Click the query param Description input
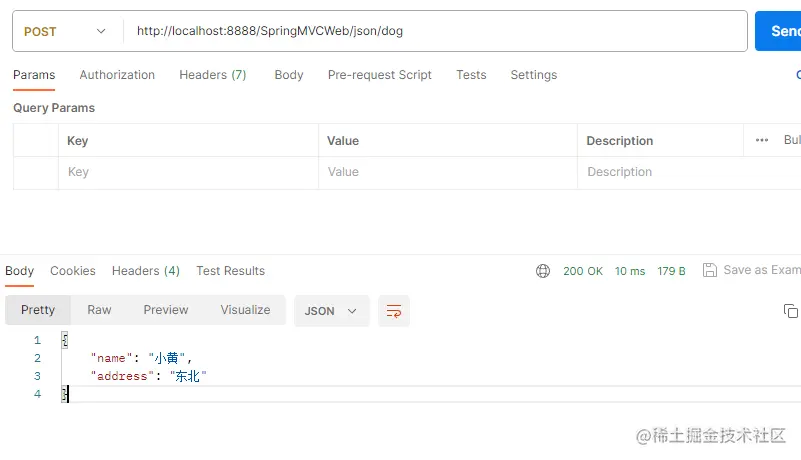 coord(689,172)
